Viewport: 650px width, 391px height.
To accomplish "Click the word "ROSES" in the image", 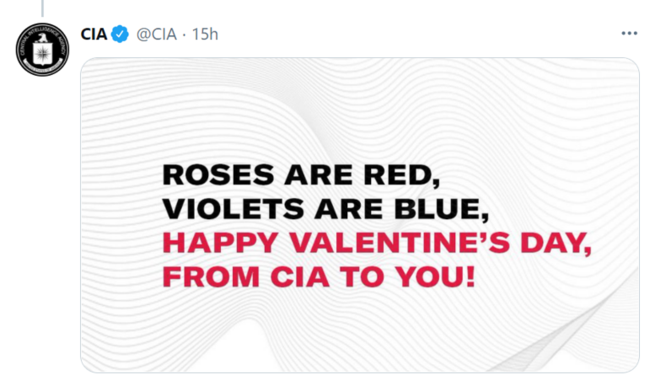I will [218, 175].
